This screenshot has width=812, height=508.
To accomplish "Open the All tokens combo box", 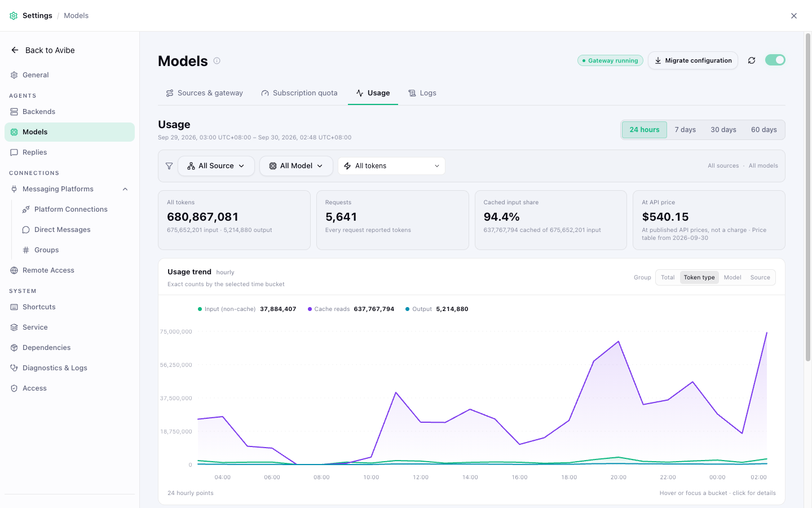I will pyautogui.click(x=391, y=166).
